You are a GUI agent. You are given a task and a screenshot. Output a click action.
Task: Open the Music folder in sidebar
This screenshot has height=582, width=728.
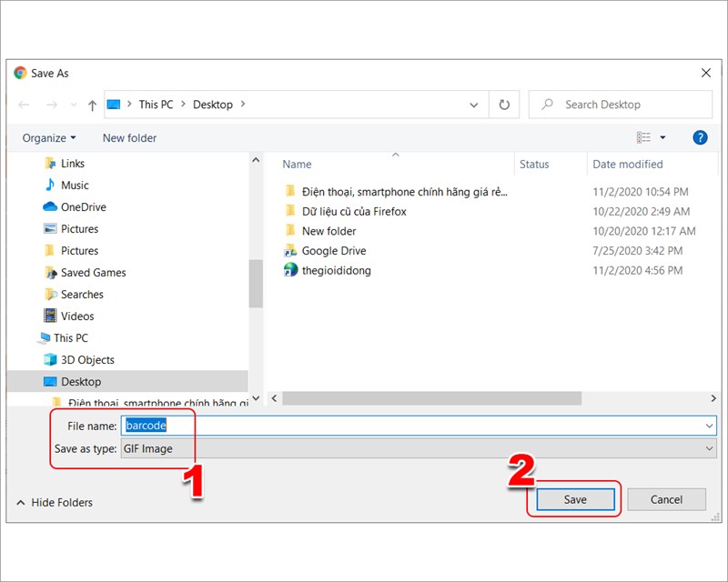coord(75,186)
